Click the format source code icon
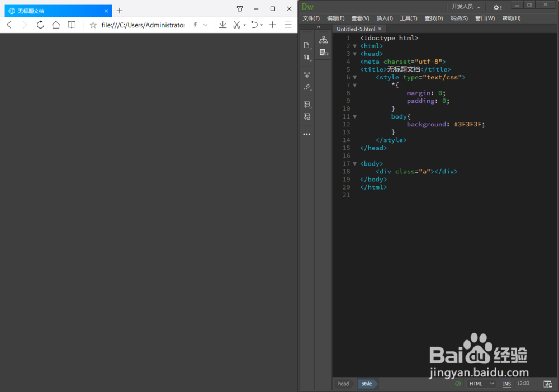This screenshot has height=392, width=559. click(x=306, y=87)
